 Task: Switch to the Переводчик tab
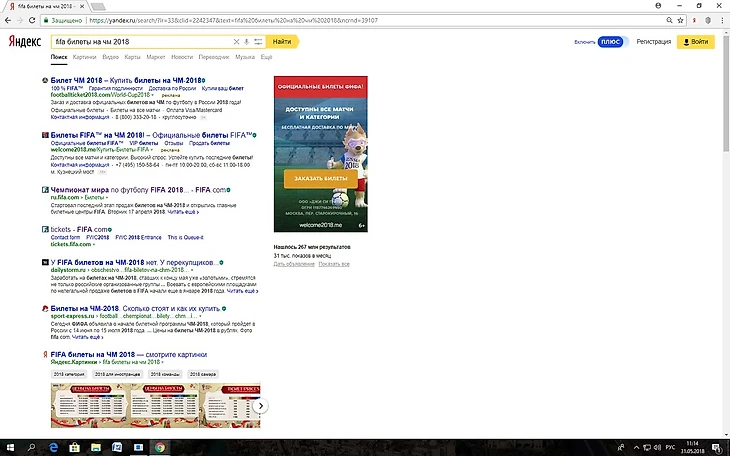pos(214,57)
